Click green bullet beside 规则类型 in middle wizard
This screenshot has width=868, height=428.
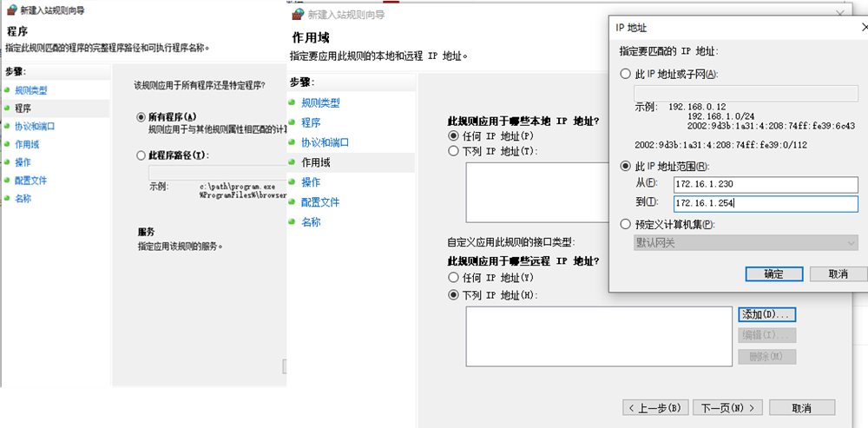pos(293,102)
